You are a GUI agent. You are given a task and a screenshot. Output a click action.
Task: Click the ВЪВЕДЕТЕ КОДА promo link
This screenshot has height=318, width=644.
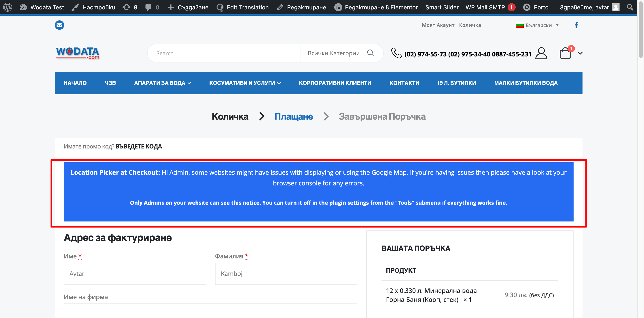point(138,146)
